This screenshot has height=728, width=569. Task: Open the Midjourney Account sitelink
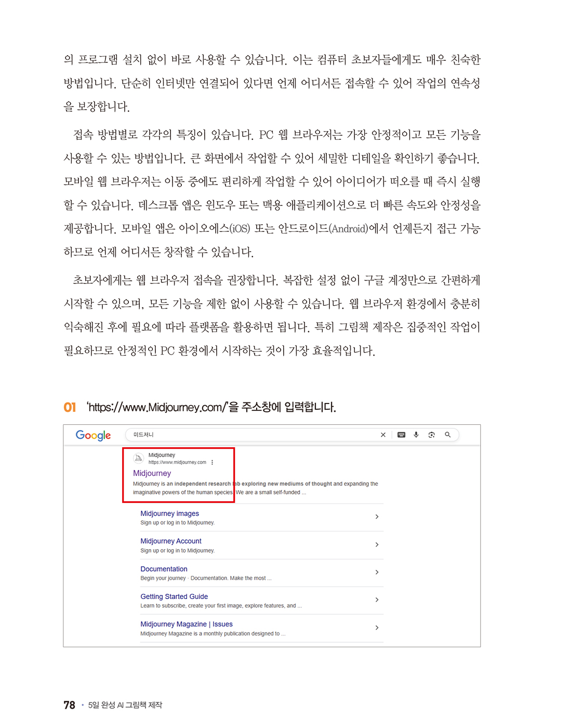click(x=170, y=541)
